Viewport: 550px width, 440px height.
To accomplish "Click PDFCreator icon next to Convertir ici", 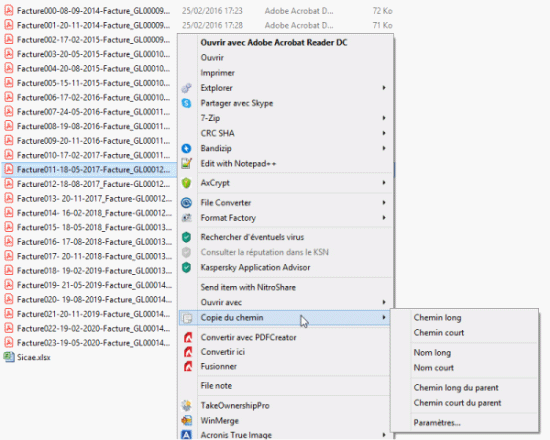I will click(188, 352).
